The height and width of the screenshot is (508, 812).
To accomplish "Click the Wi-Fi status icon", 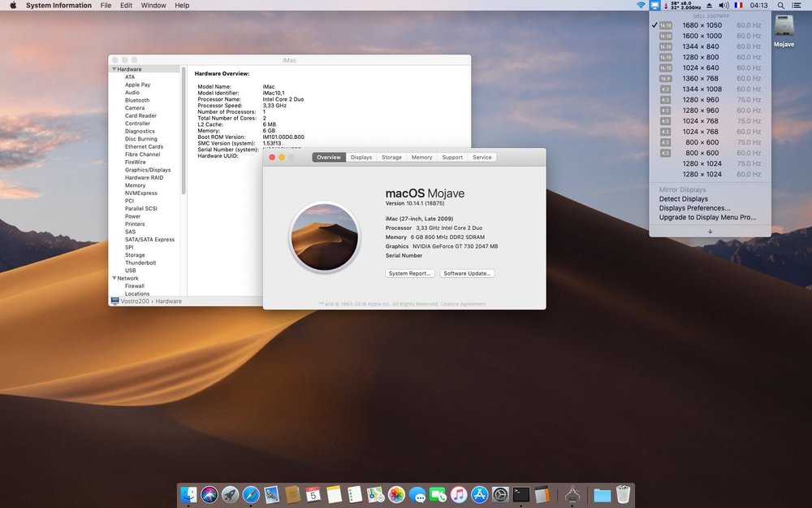I will coord(641,5).
